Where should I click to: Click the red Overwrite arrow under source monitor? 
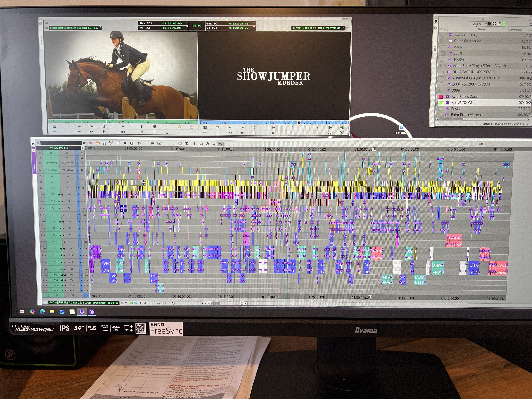coord(192,127)
